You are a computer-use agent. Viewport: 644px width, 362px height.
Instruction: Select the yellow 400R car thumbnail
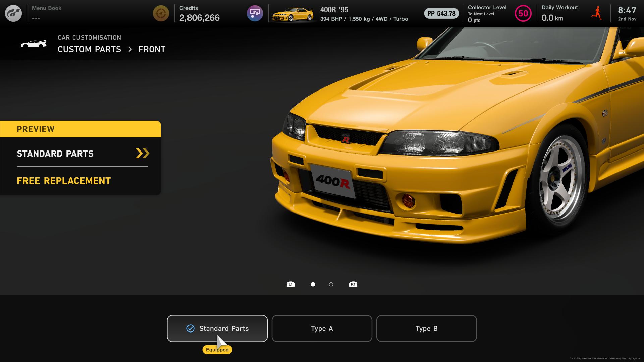coord(292,14)
